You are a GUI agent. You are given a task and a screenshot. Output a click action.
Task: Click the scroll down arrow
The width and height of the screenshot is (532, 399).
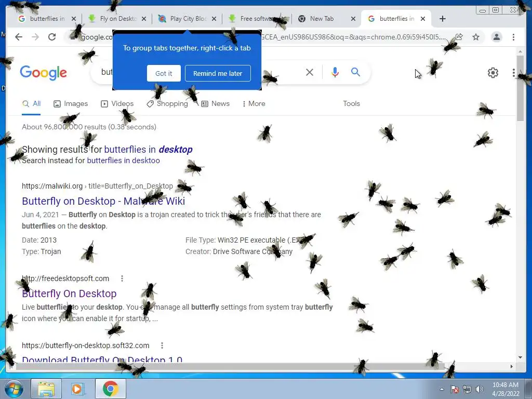point(520,357)
